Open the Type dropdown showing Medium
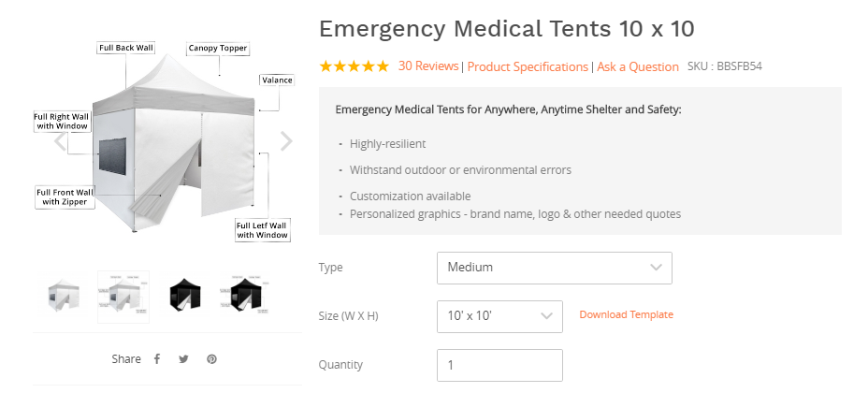868x393 pixels. (x=554, y=268)
